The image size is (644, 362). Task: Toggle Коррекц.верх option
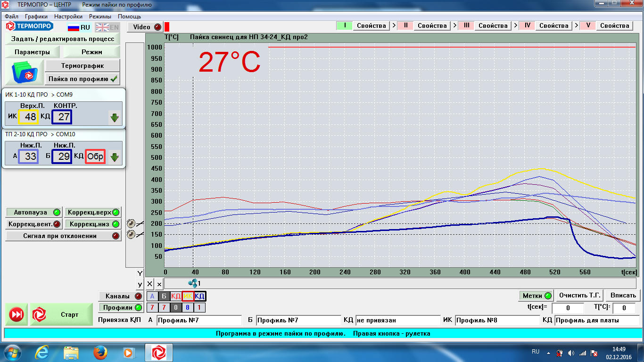click(92, 212)
